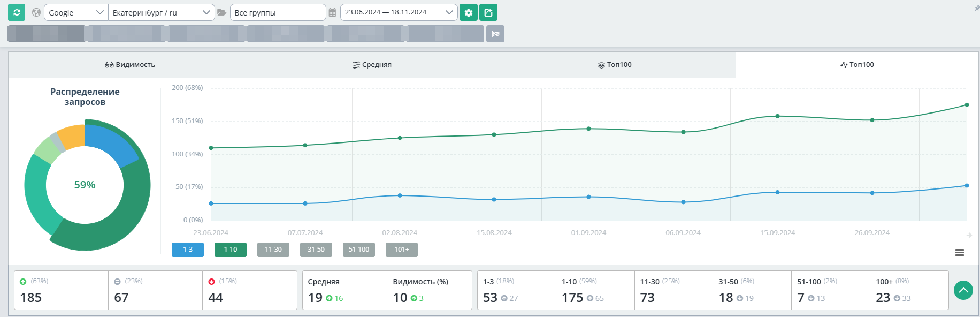Open the chart hamburger menu
980x317 pixels.
click(x=960, y=253)
